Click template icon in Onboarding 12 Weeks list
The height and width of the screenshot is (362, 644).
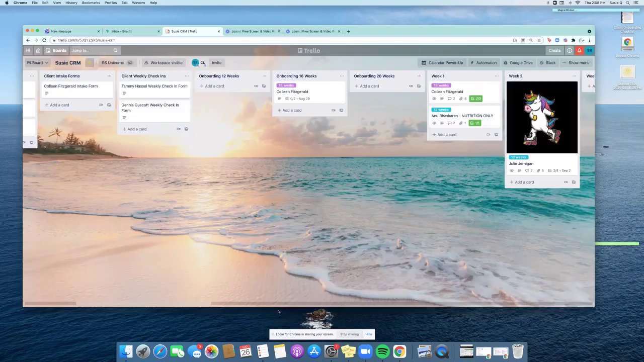[x=264, y=86]
